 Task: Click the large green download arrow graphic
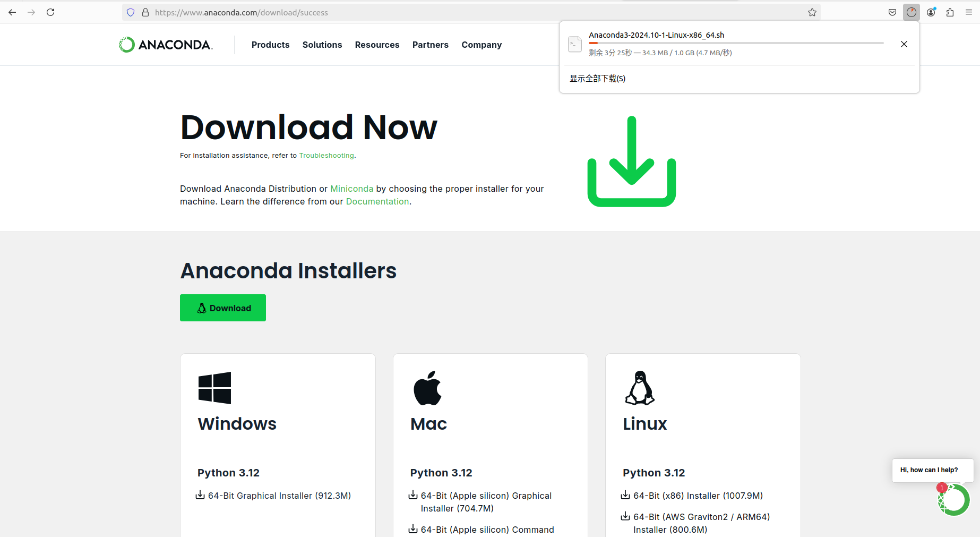(x=632, y=161)
